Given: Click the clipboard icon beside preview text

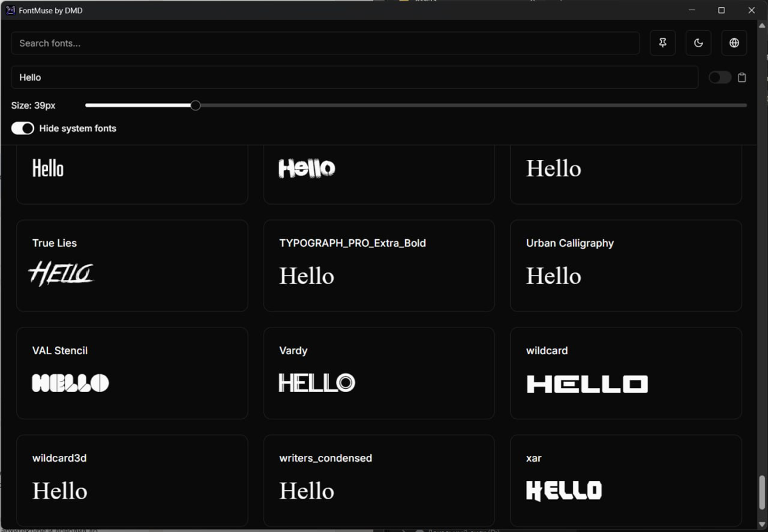Looking at the screenshot, I should [742, 77].
